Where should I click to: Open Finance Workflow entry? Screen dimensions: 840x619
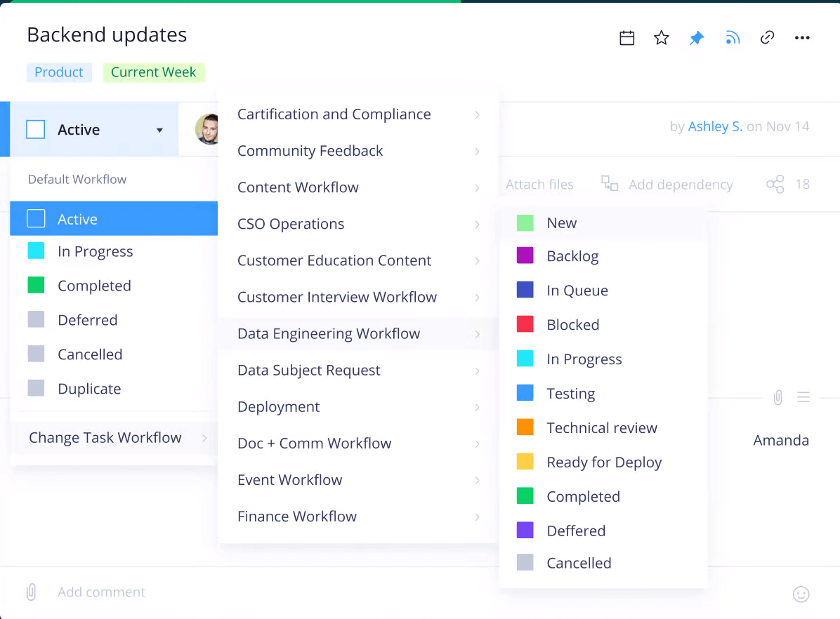tap(358, 517)
